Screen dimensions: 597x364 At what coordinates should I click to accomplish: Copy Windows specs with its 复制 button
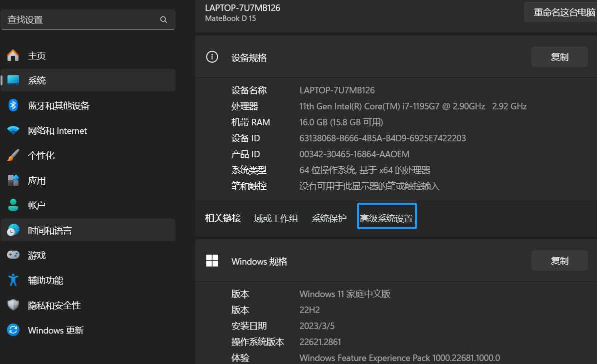pos(559,261)
